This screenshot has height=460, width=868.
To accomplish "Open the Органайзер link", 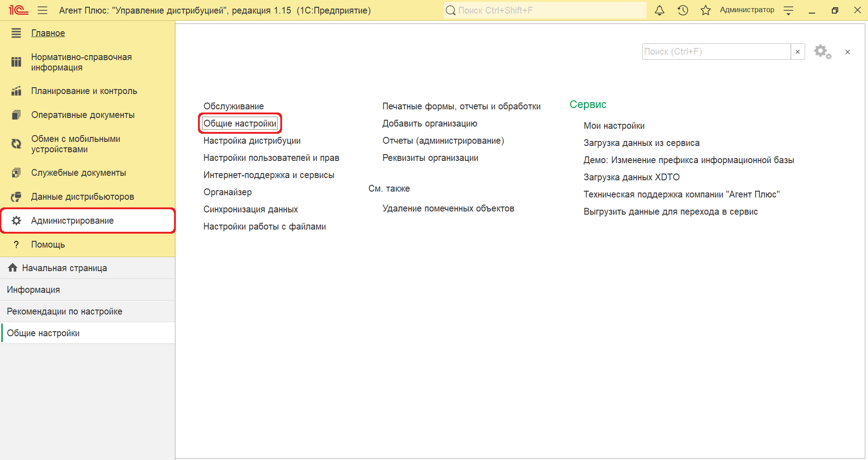I will (x=227, y=192).
